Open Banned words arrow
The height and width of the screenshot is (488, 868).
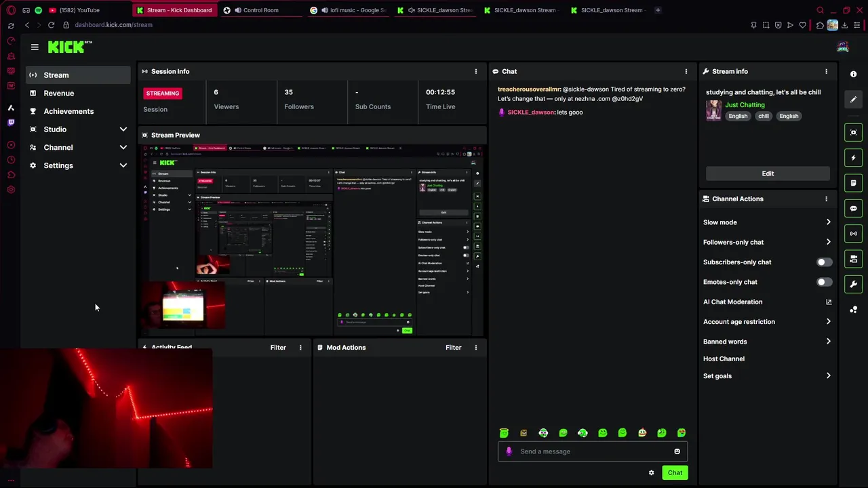[x=828, y=342]
